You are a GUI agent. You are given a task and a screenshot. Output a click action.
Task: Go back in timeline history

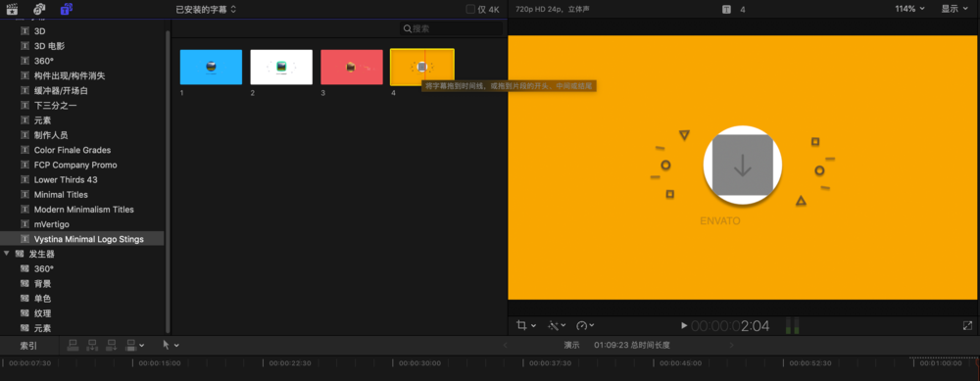click(505, 346)
